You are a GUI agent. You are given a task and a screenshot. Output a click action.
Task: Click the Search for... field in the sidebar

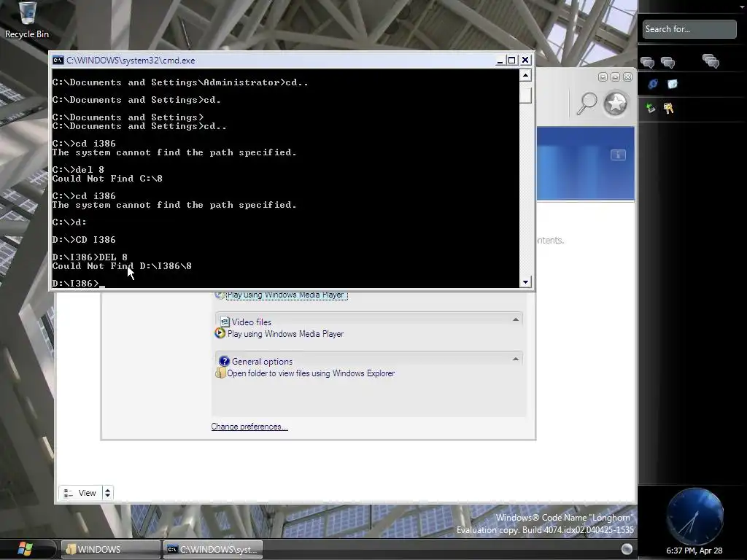coord(689,29)
